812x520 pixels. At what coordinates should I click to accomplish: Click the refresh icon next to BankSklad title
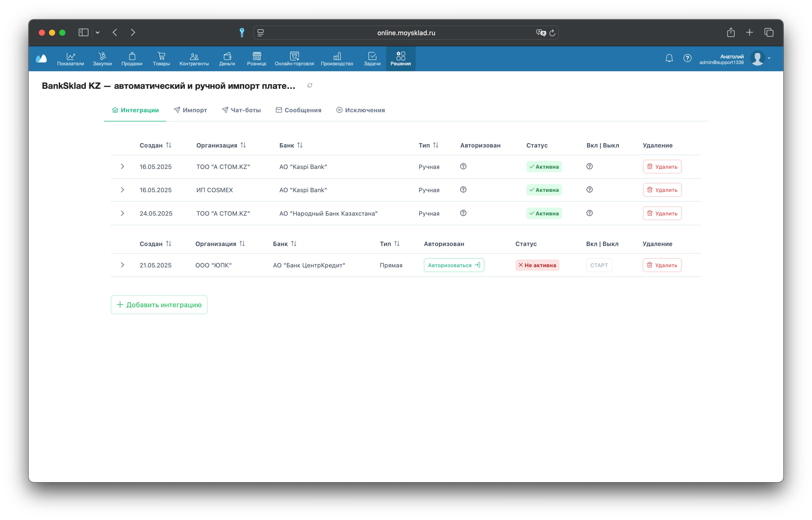click(x=310, y=85)
